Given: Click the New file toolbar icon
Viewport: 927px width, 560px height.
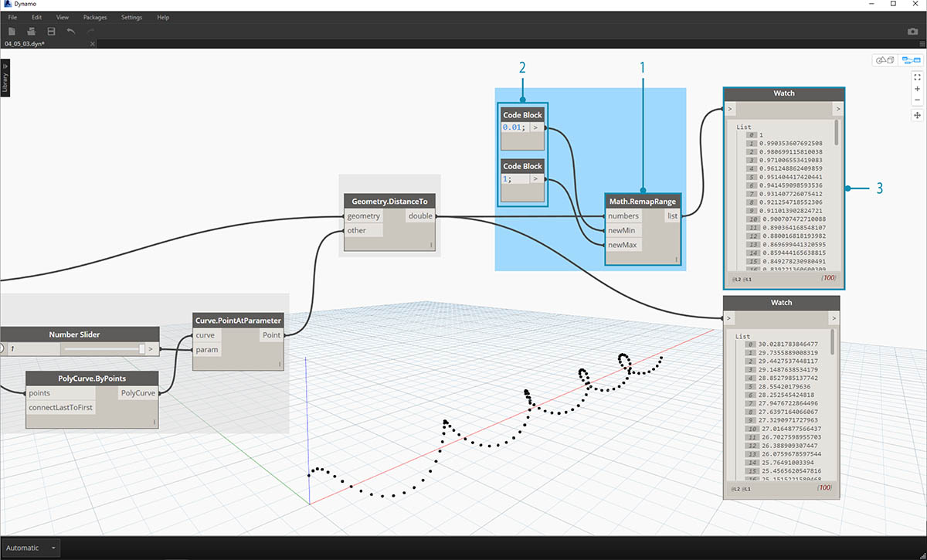Looking at the screenshot, I should [x=12, y=31].
